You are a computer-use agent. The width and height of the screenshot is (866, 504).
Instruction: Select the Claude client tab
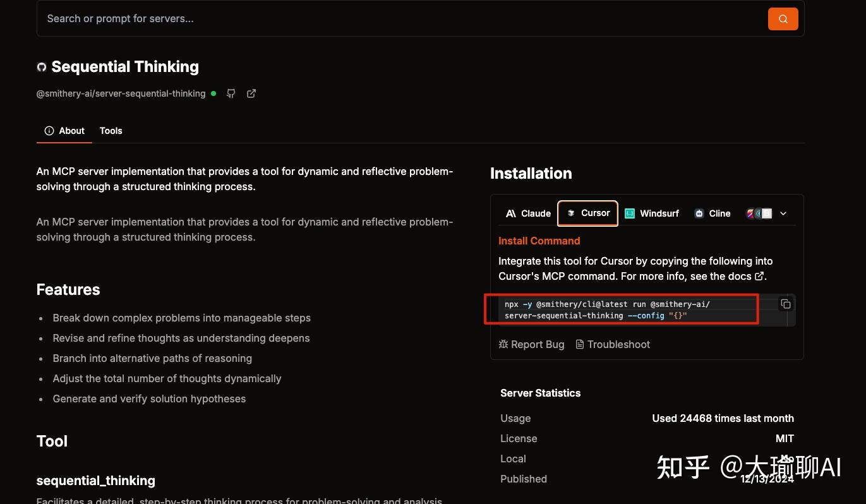pyautogui.click(x=528, y=213)
